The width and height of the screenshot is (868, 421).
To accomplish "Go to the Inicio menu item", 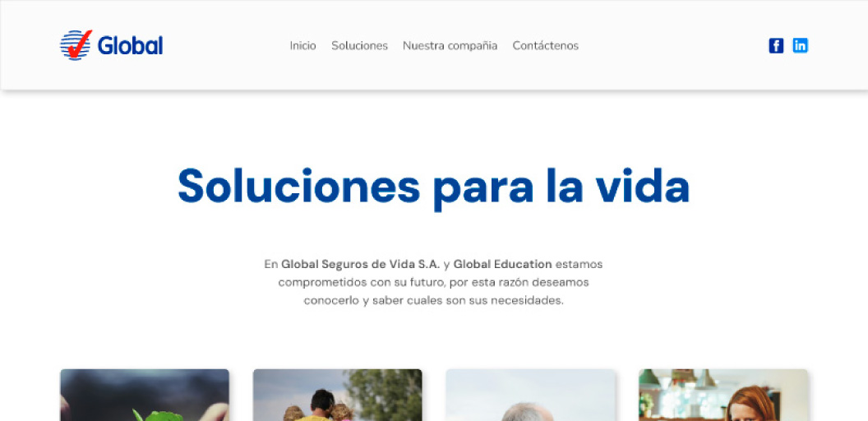I will pos(302,46).
